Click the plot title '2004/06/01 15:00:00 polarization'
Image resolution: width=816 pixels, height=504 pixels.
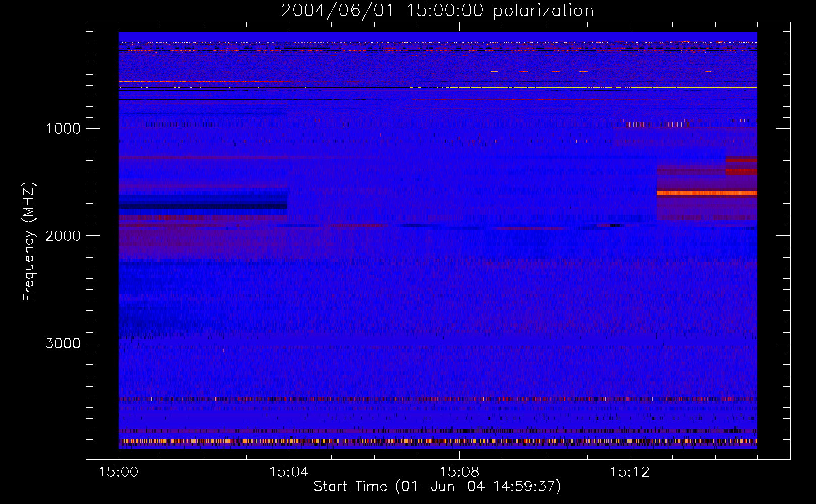437,10
